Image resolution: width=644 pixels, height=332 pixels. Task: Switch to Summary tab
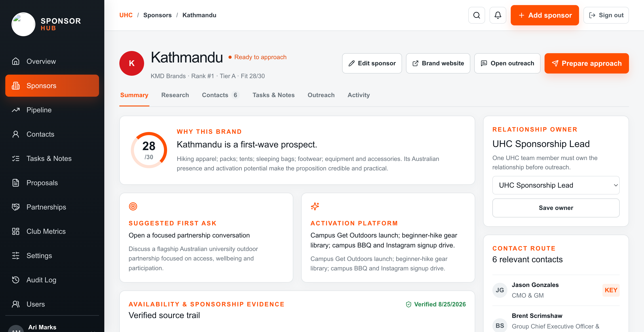click(134, 95)
